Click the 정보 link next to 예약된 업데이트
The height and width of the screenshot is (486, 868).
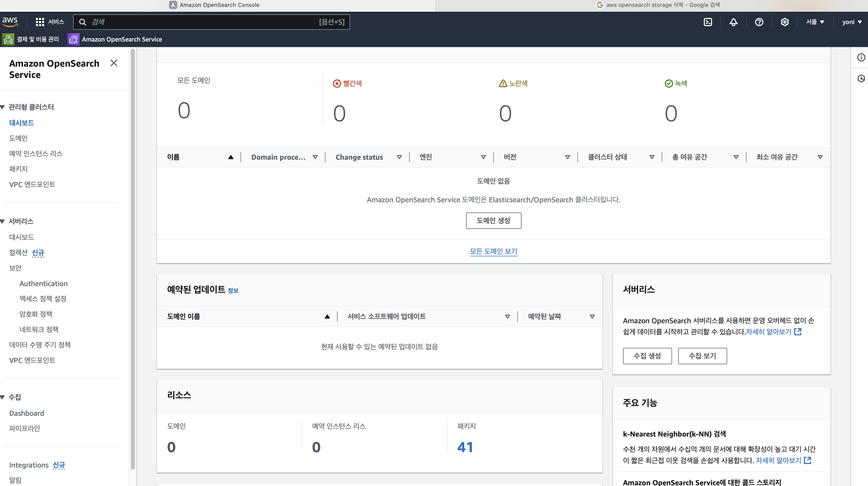click(x=233, y=291)
